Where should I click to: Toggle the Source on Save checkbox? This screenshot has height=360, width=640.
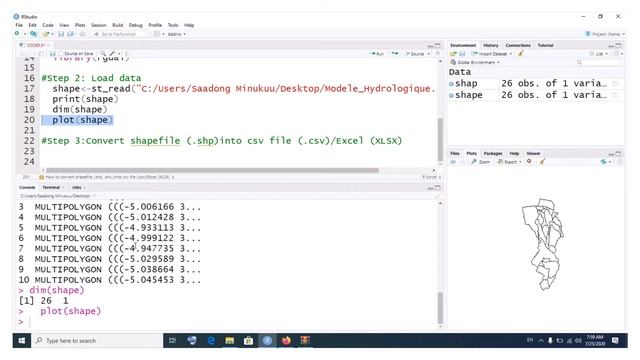click(61, 53)
